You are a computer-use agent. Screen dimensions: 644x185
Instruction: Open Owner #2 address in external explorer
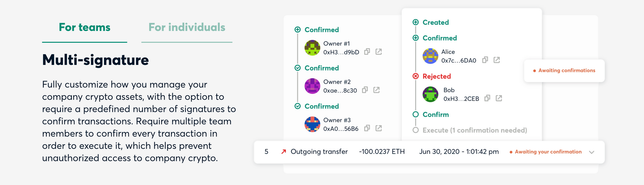point(376,90)
